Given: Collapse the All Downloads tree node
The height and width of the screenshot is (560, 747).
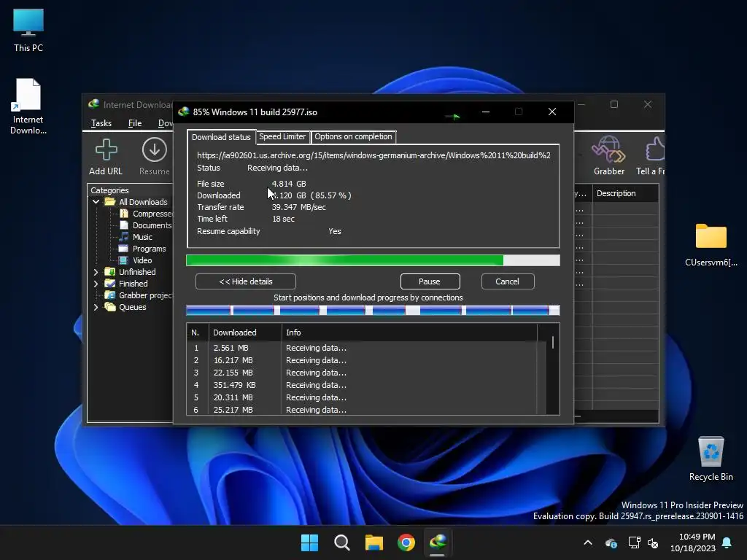Looking at the screenshot, I should 96,202.
